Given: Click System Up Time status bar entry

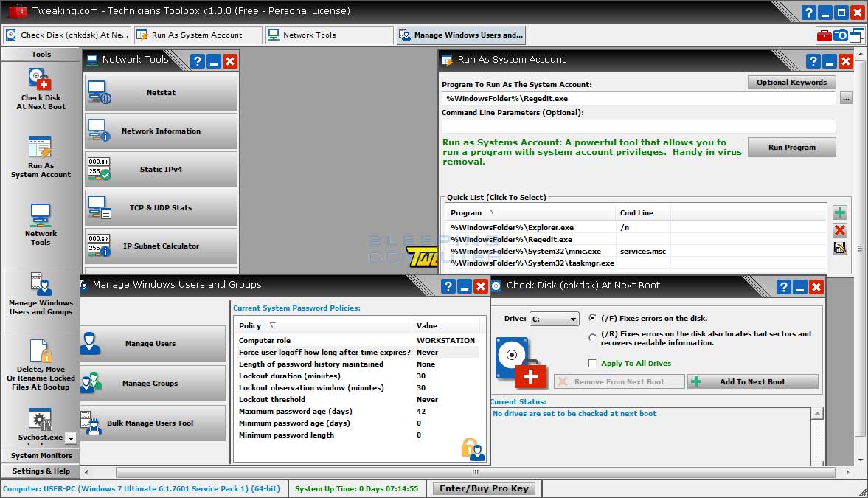Looking at the screenshot, I should coord(356,488).
